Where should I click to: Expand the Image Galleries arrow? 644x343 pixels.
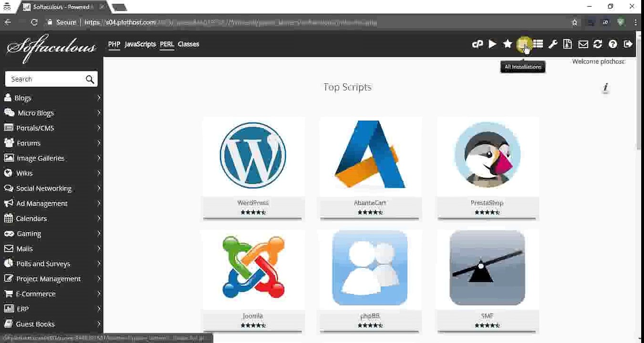pyautogui.click(x=99, y=158)
